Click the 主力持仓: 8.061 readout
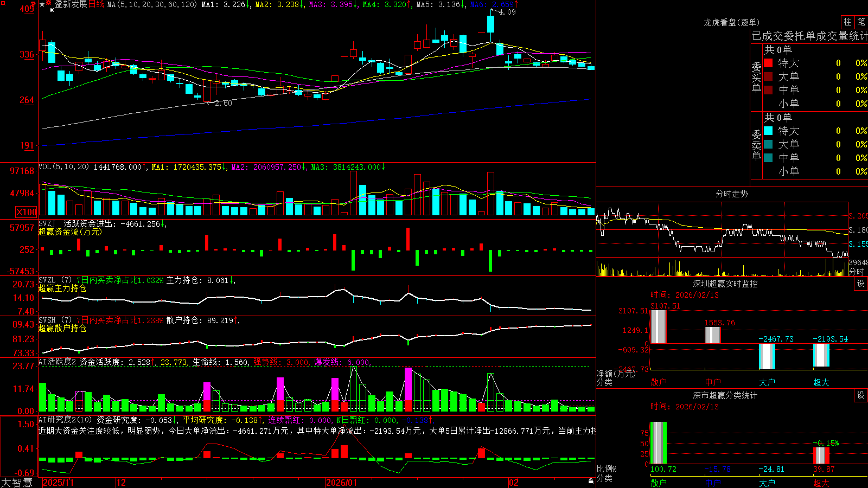The image size is (868, 488). pyautogui.click(x=201, y=280)
